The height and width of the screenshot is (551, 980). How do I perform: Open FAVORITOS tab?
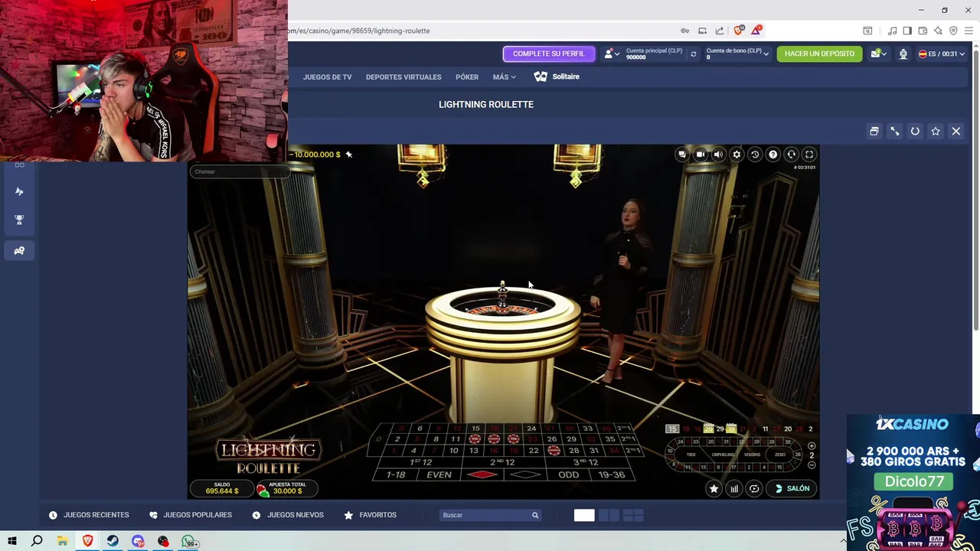371,515
